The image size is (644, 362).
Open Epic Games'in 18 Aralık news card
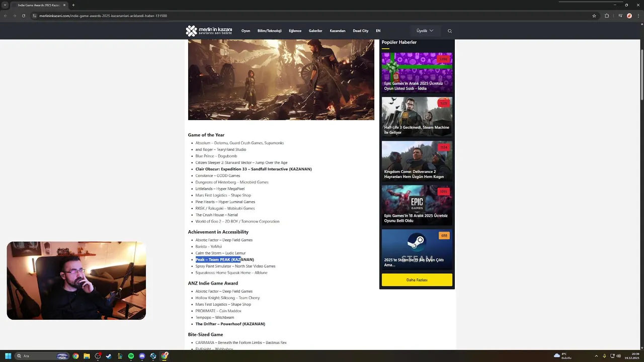pos(417,205)
